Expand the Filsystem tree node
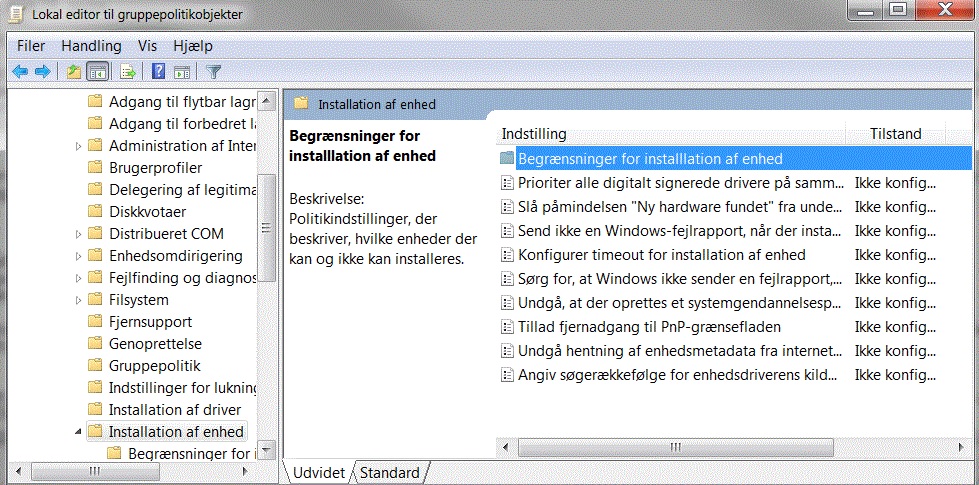 (78, 300)
